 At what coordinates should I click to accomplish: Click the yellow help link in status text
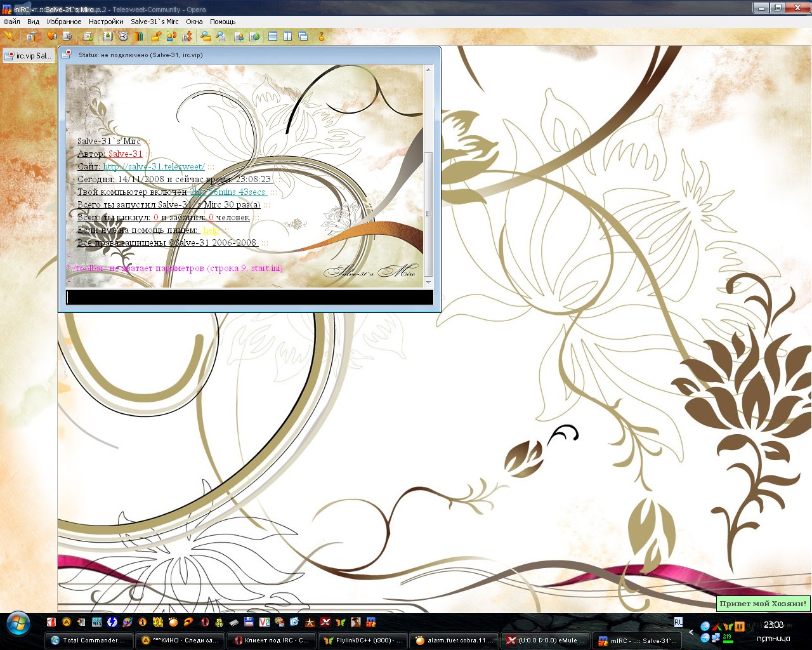[211, 230]
